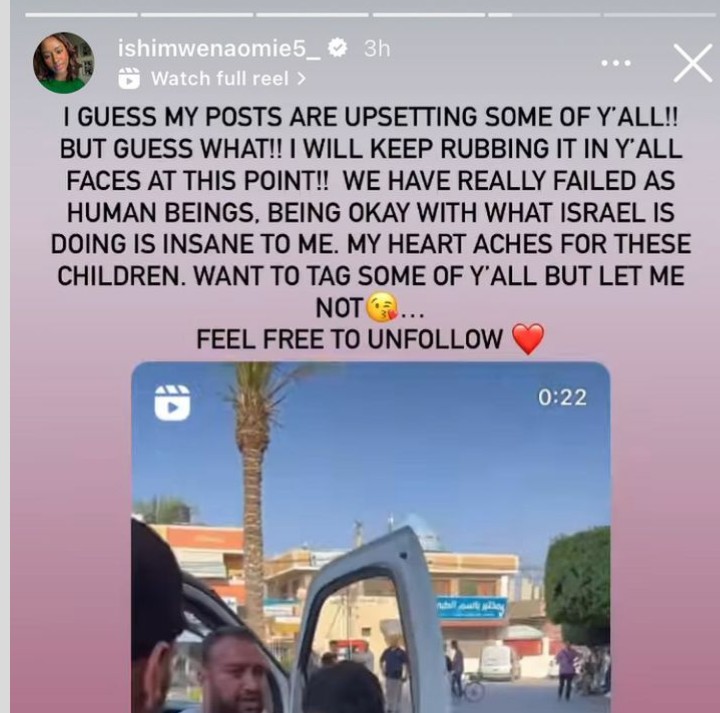Click the 0:22 video duration label
The height and width of the screenshot is (713, 720).
click(x=562, y=397)
